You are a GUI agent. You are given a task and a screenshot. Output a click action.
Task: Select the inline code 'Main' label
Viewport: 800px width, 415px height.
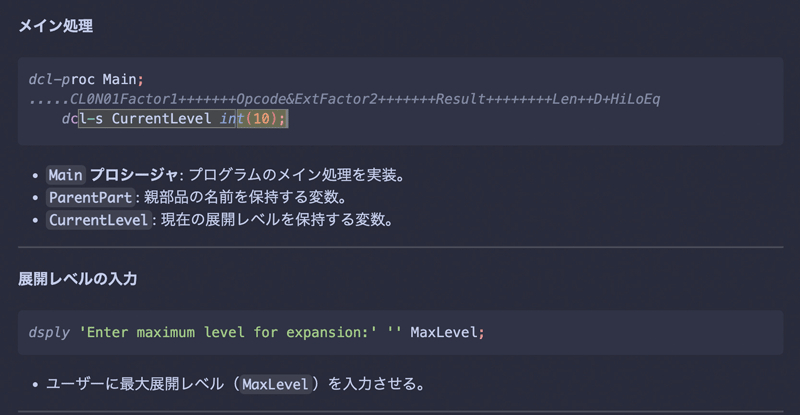point(65,175)
